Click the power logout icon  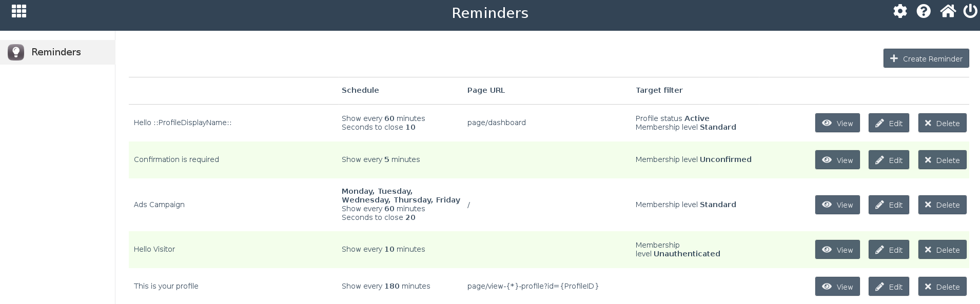[x=970, y=11]
